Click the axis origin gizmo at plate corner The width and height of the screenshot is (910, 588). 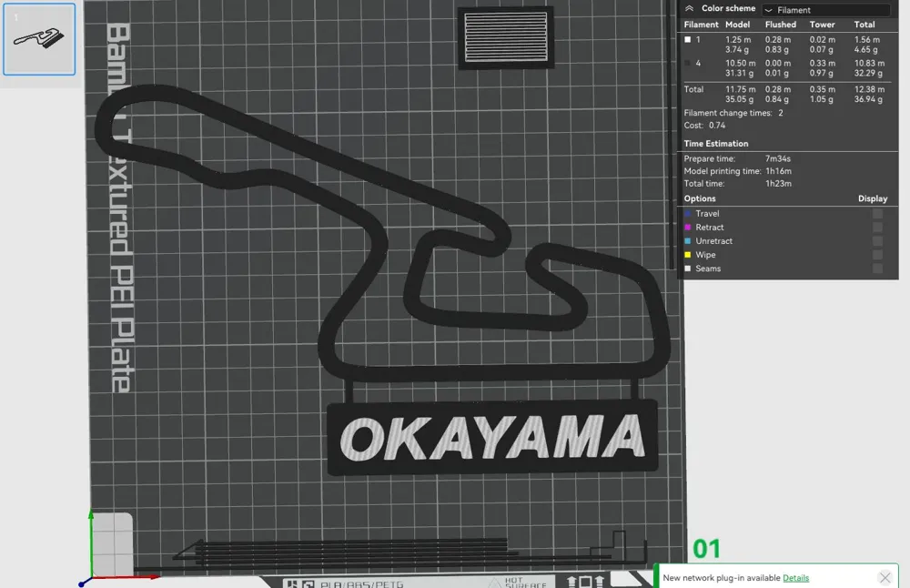click(x=90, y=578)
